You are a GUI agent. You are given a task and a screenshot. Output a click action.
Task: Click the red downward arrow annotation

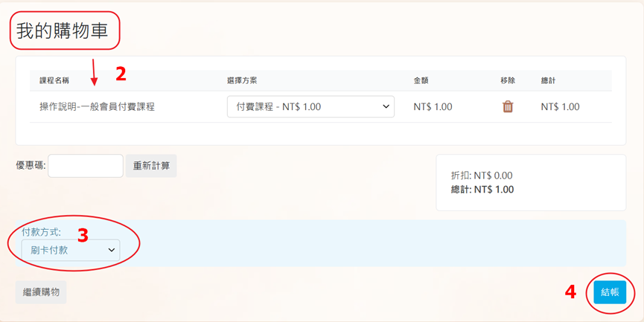click(93, 72)
